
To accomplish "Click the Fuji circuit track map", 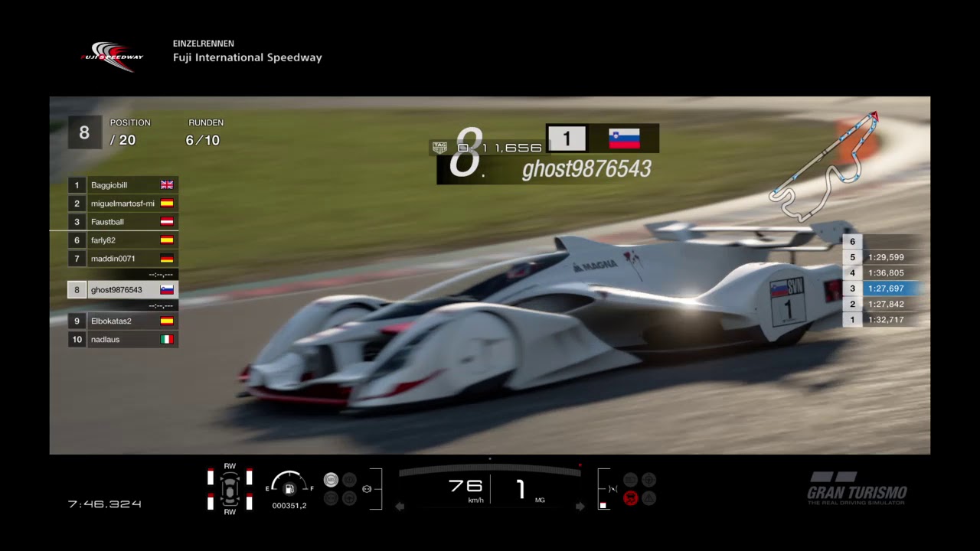I will click(825, 166).
